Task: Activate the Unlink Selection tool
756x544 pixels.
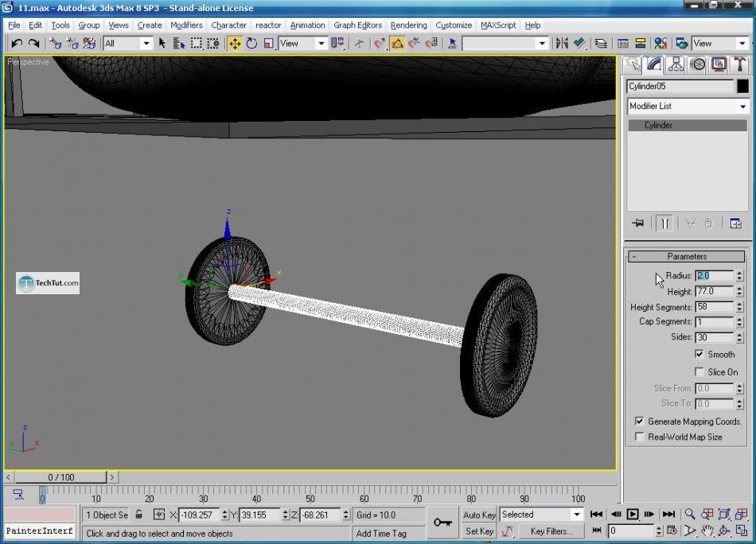Action: [x=72, y=44]
